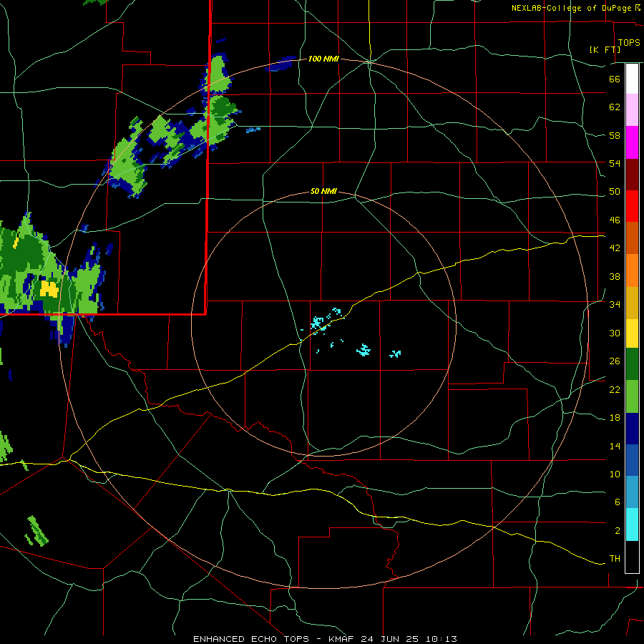Click the '24 JUN 25' date text
The height and width of the screenshot is (644, 644).
coord(389,639)
